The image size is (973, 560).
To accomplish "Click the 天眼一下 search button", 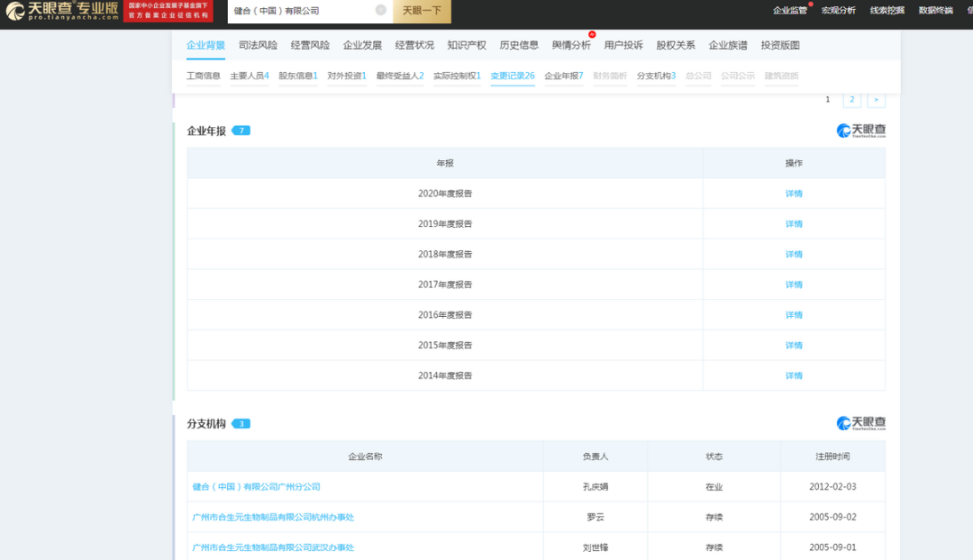I will (x=422, y=11).
